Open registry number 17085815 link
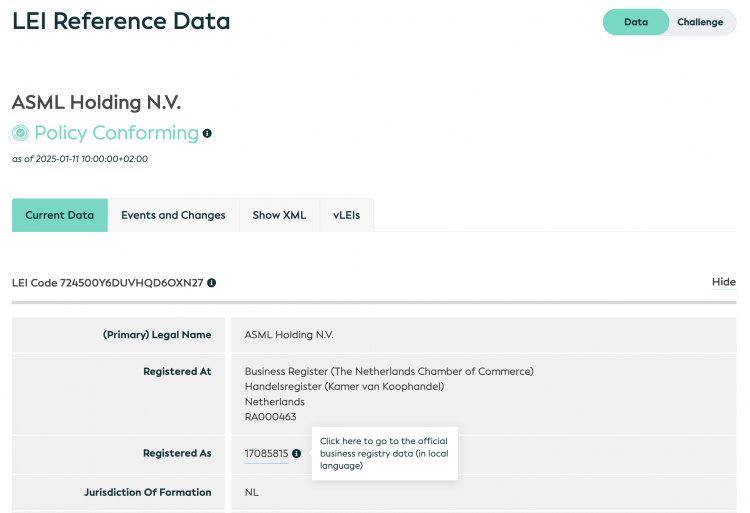Viewport: 750px width, 513px height. [266, 454]
